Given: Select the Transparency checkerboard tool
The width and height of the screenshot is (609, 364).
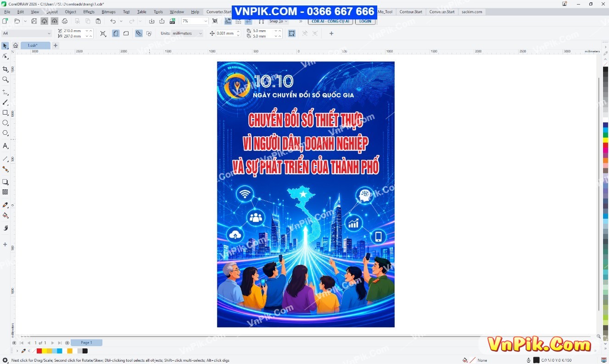Looking at the screenshot, I should (x=5, y=192).
